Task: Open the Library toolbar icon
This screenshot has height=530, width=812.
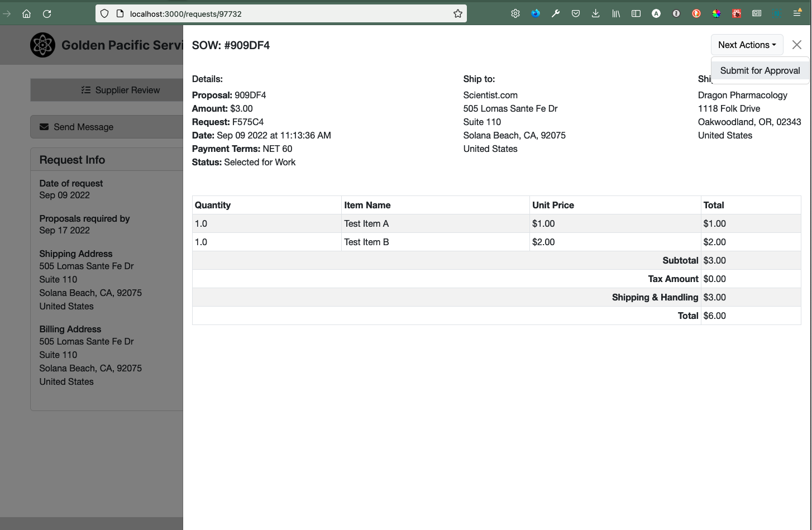Action: point(616,13)
